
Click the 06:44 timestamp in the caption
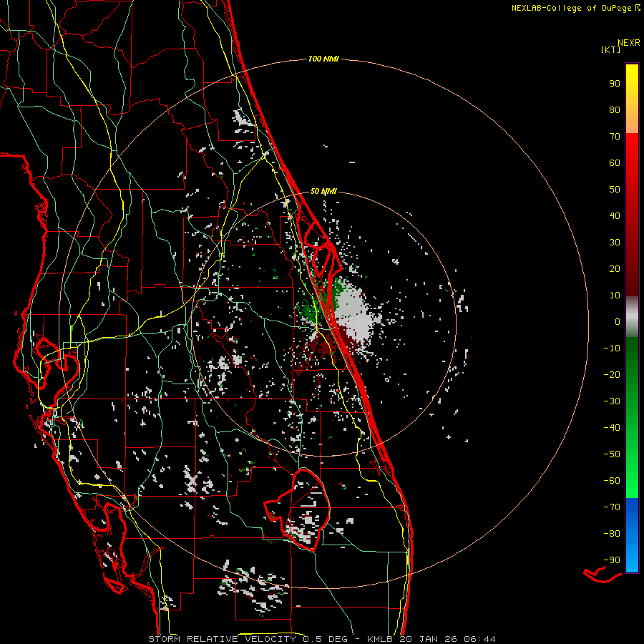point(482,638)
